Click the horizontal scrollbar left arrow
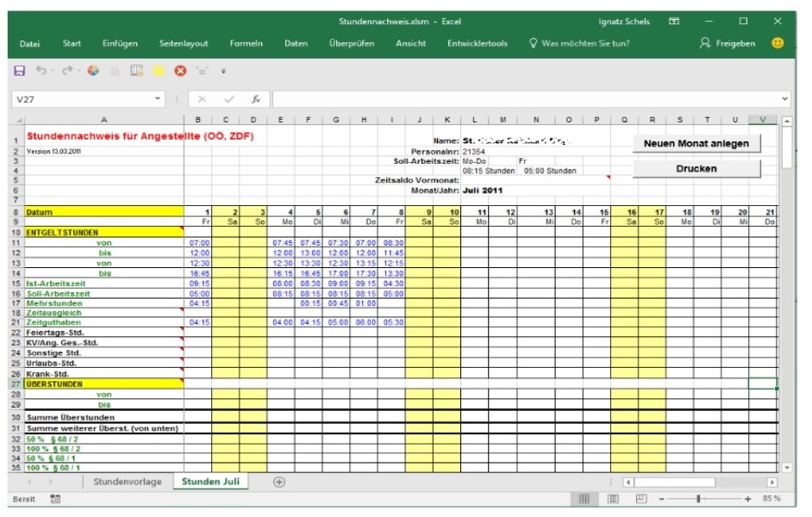 pyautogui.click(x=628, y=483)
